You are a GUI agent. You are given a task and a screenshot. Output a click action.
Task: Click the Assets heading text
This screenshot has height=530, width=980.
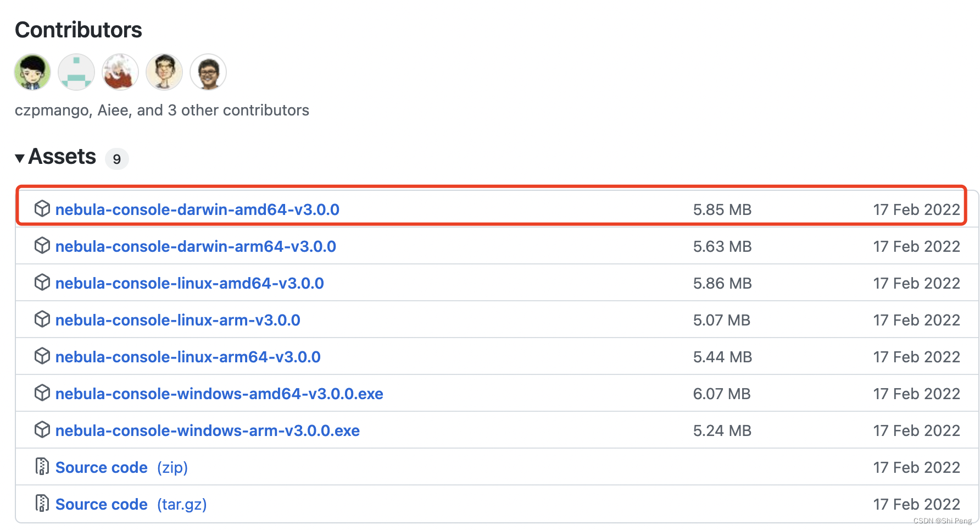click(62, 157)
